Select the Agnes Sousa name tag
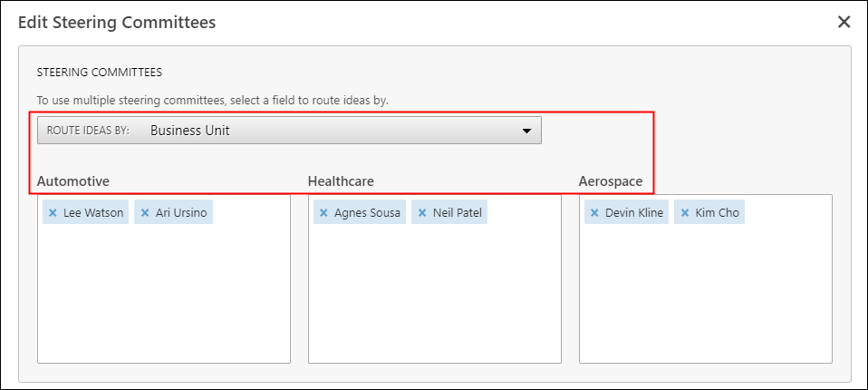Viewport: 868px width, 390px height. pos(367,213)
